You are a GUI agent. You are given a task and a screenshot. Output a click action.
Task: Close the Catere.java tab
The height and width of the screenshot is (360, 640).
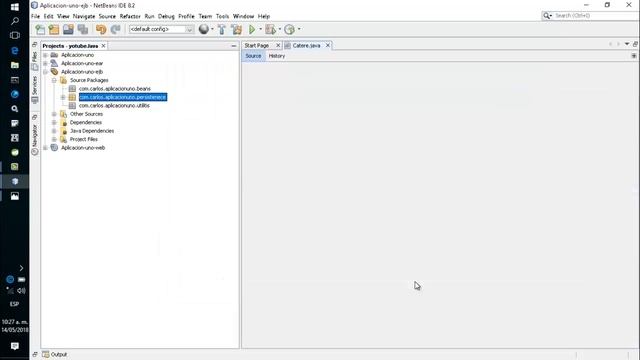pos(328,45)
